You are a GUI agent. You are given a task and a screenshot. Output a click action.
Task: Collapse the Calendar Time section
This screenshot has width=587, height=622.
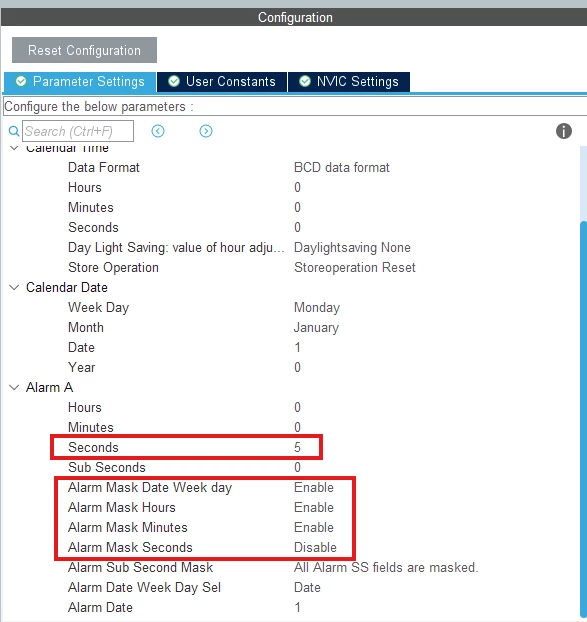pos(14,148)
